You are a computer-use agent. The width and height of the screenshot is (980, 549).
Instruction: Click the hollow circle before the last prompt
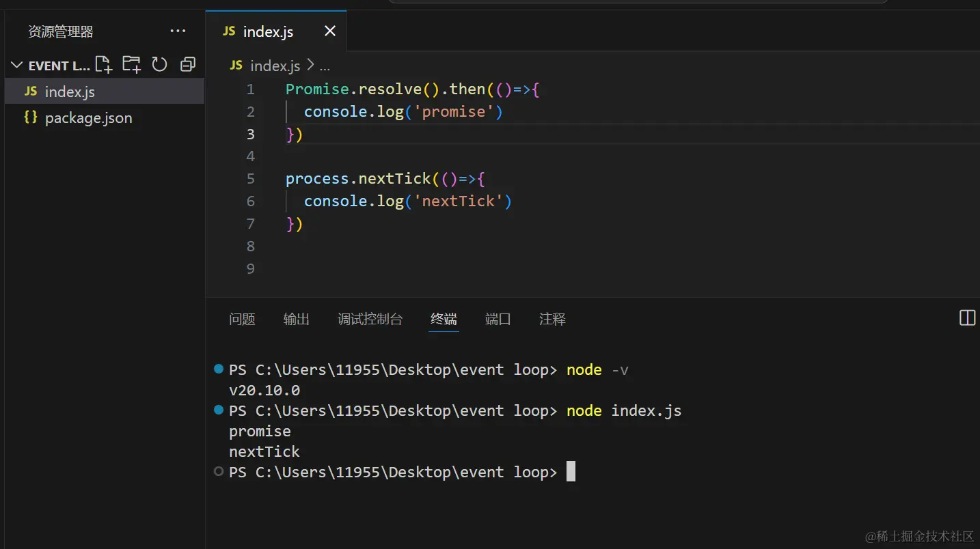[x=219, y=471]
